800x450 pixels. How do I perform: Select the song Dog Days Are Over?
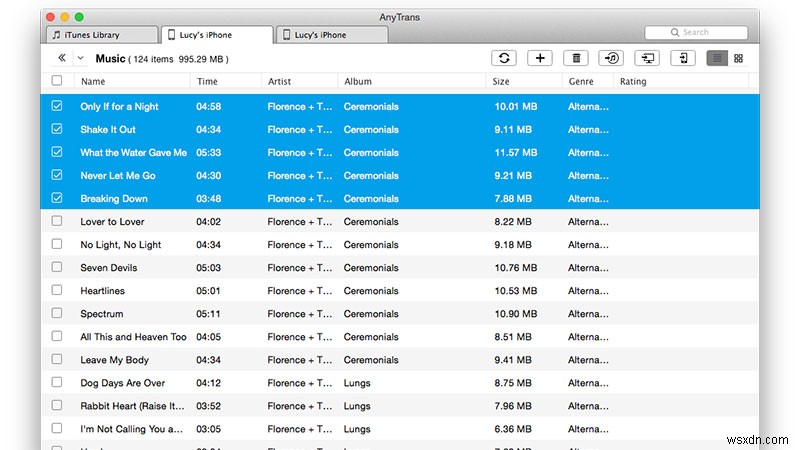tap(122, 383)
